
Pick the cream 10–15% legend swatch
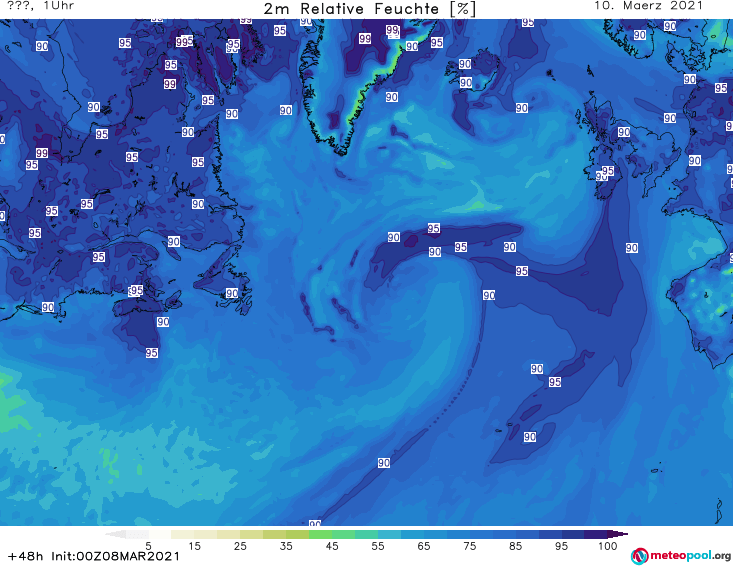pyautogui.click(x=183, y=534)
